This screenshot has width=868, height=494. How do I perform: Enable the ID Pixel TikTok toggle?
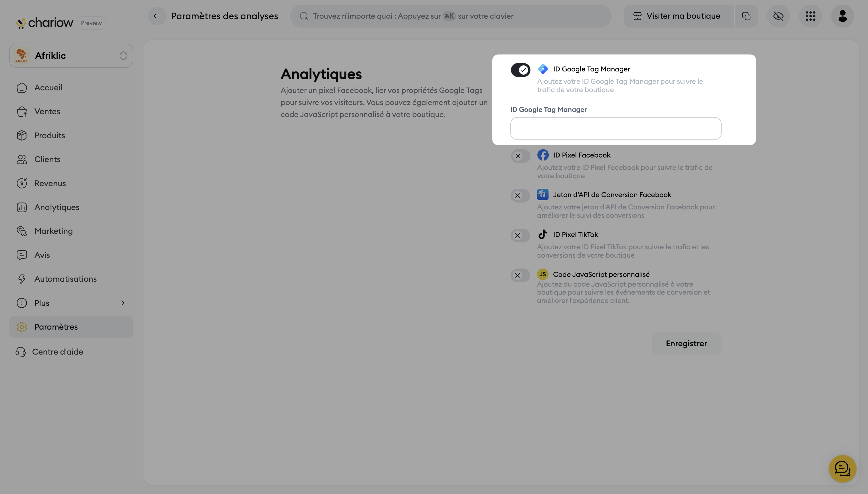click(520, 236)
